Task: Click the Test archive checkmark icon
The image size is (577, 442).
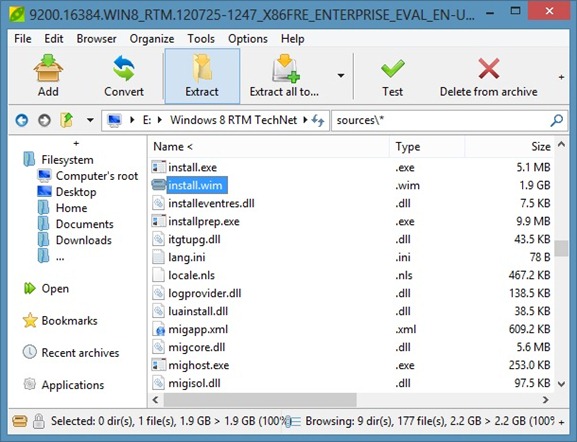Action: [x=393, y=68]
